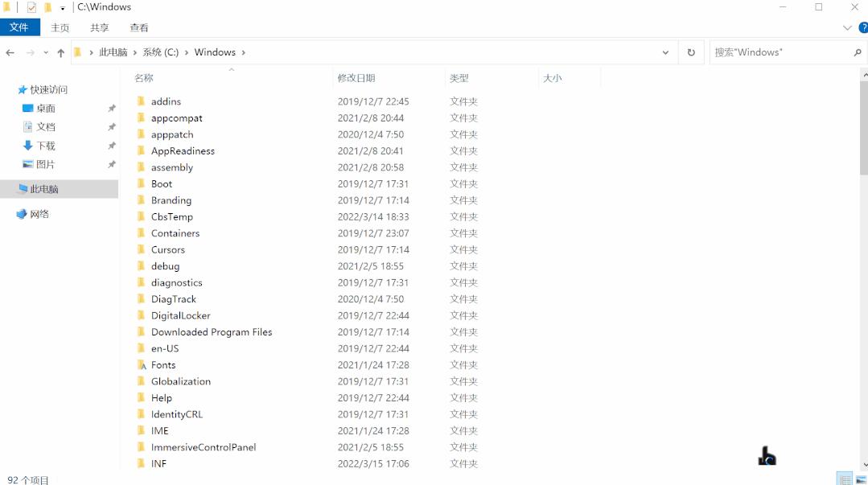Select the Branding folder name
868x485 pixels.
coord(171,200)
